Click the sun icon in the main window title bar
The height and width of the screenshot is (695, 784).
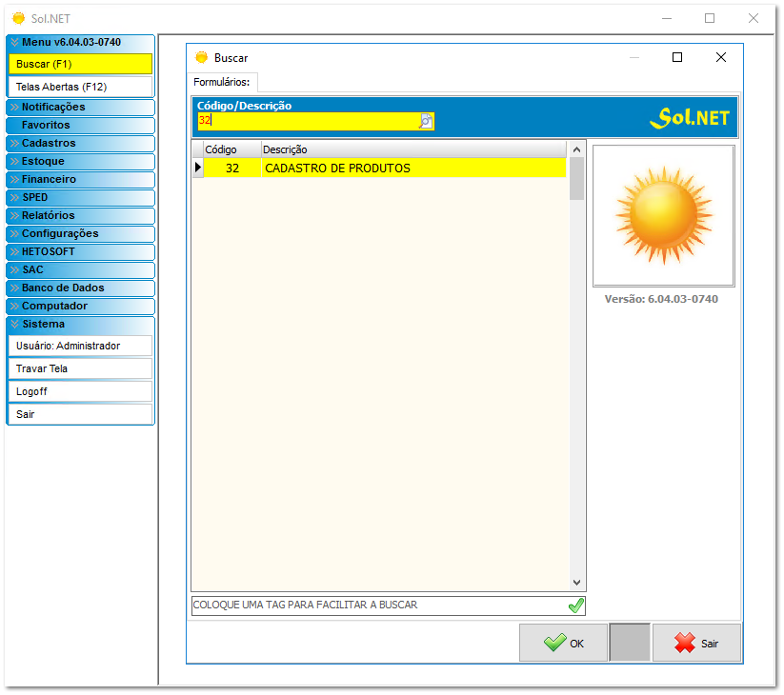(17, 18)
